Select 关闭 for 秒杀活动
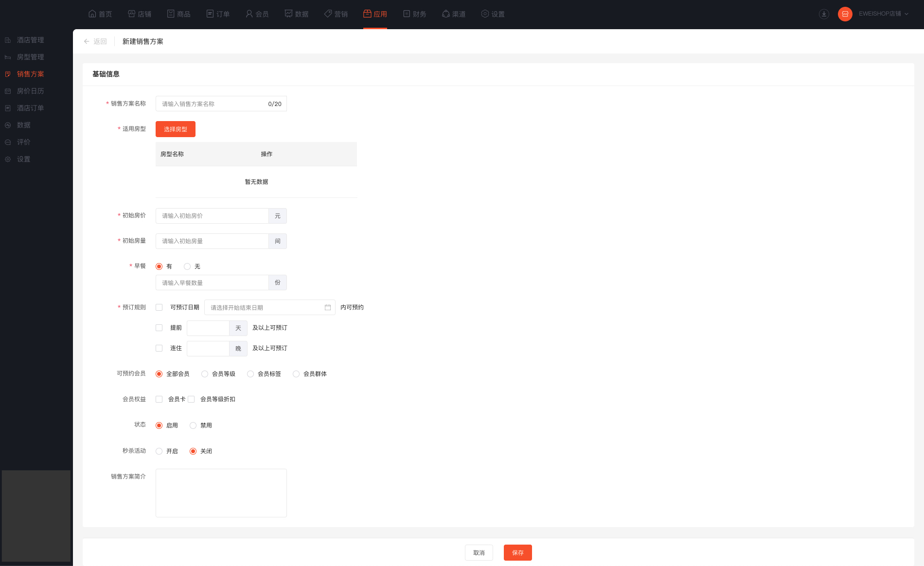Screen dimensions: 924x566 tap(193, 451)
